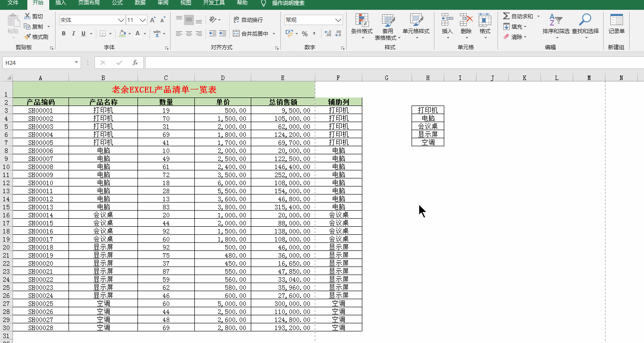Click AutoSum (自动求和) sigma icon

point(506,16)
